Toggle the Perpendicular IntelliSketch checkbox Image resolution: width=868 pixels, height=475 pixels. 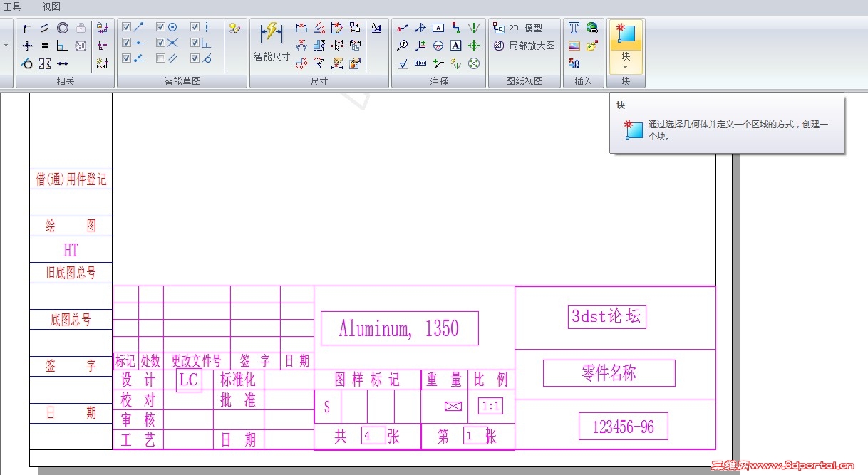click(x=195, y=43)
